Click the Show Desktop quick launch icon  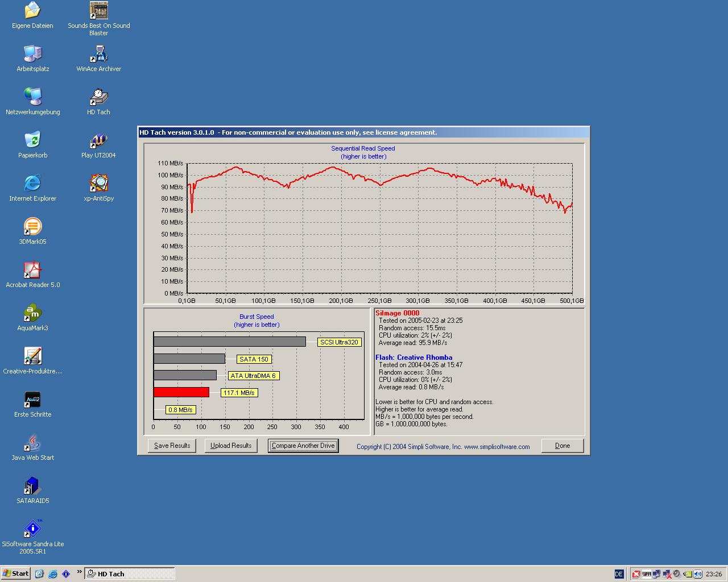(x=39, y=573)
